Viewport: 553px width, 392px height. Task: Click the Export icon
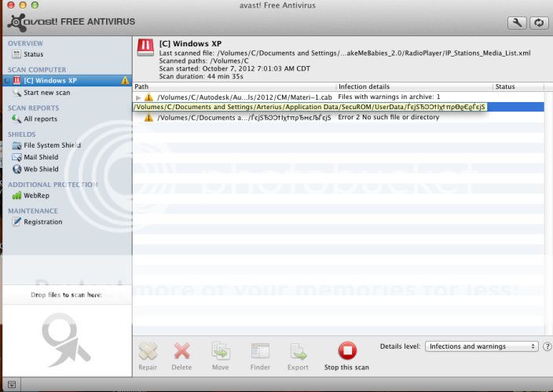click(x=298, y=351)
